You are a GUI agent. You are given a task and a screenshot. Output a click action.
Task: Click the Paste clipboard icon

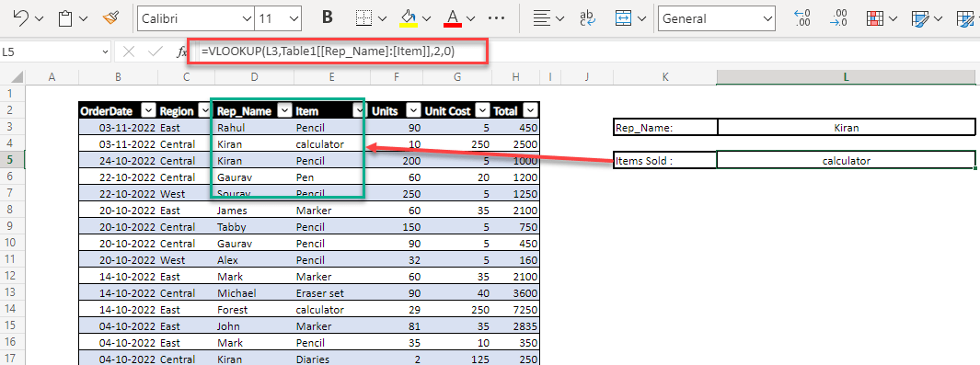[65, 18]
